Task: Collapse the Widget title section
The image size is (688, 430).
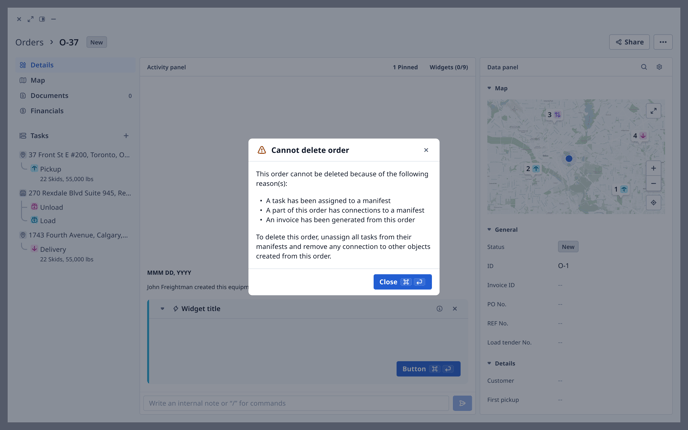Action: tap(162, 309)
